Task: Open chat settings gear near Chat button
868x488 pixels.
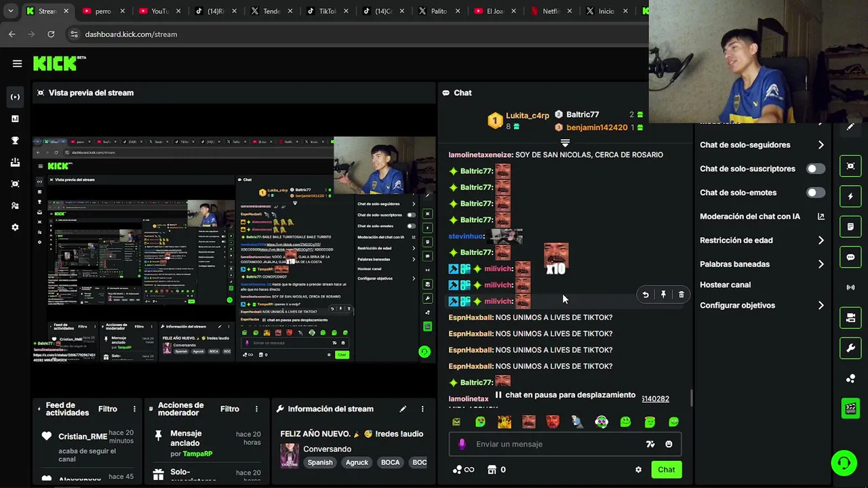Action: point(638,470)
